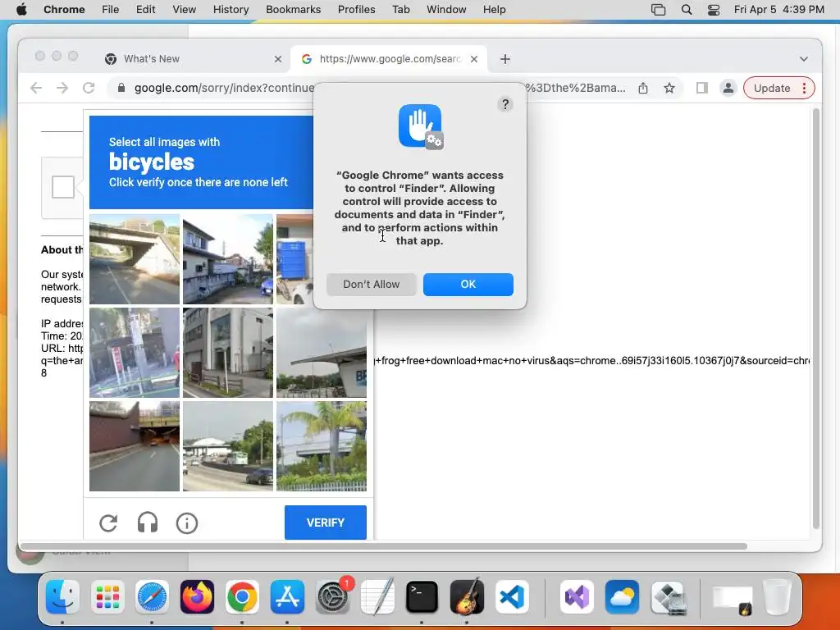The width and height of the screenshot is (840, 630).
Task: Tick the reCAPTCHA checkbox
Action: point(62,187)
